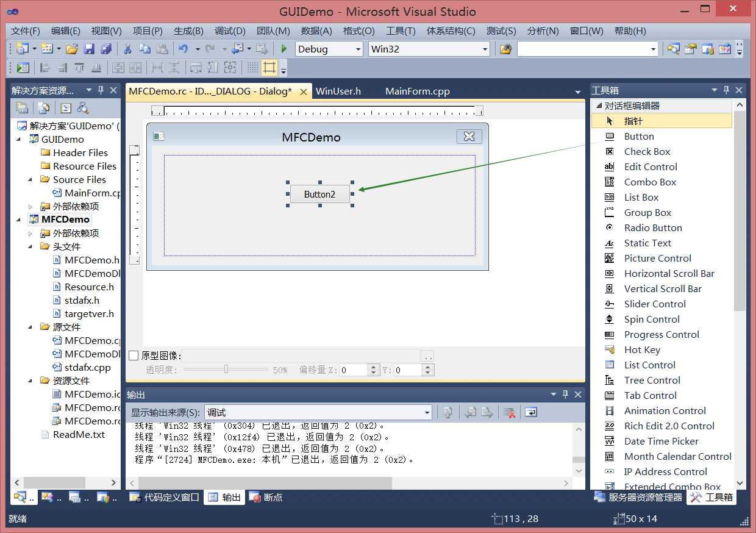This screenshot has height=533, width=756.
Task: Select Radio Button control in Toolbox
Action: coord(661,227)
